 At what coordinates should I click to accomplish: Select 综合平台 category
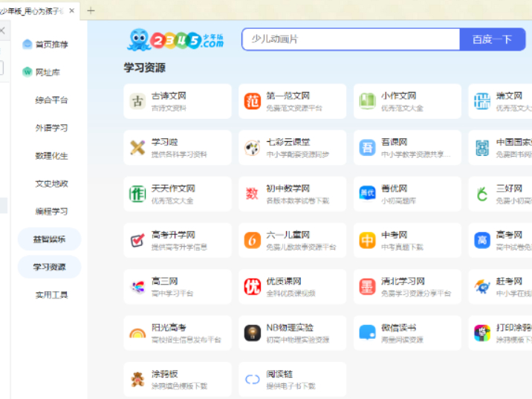click(51, 100)
